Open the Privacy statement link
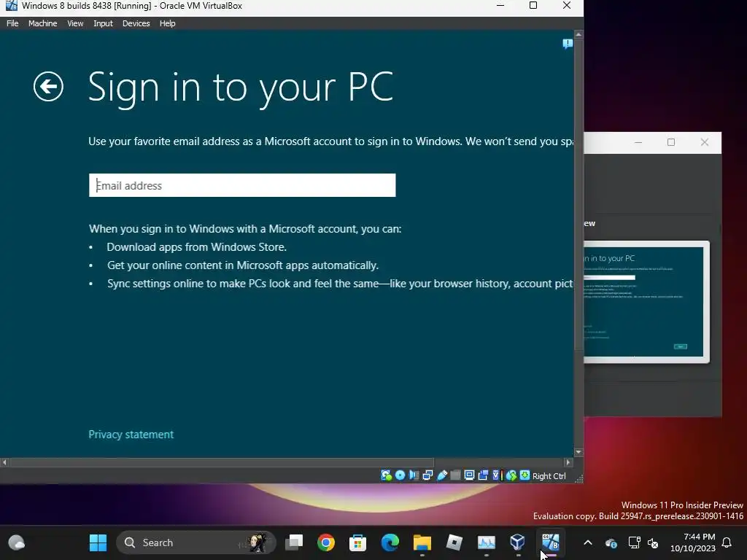This screenshot has width=747, height=560. 131,435
